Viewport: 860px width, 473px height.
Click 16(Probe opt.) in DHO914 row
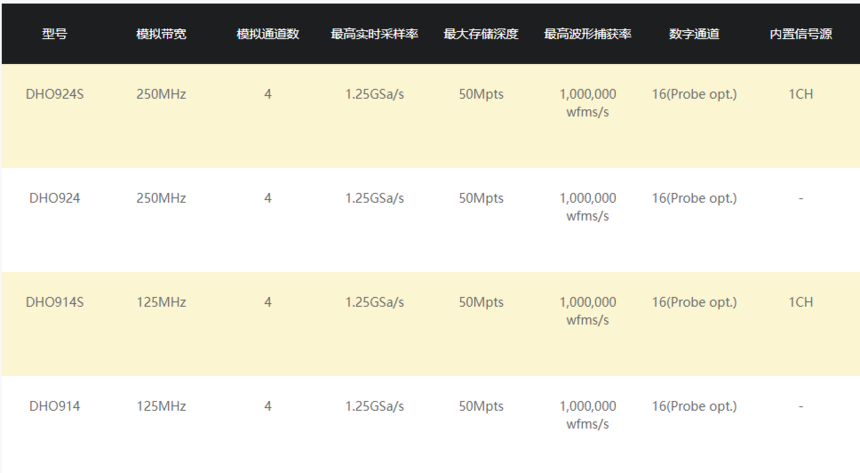point(694,406)
